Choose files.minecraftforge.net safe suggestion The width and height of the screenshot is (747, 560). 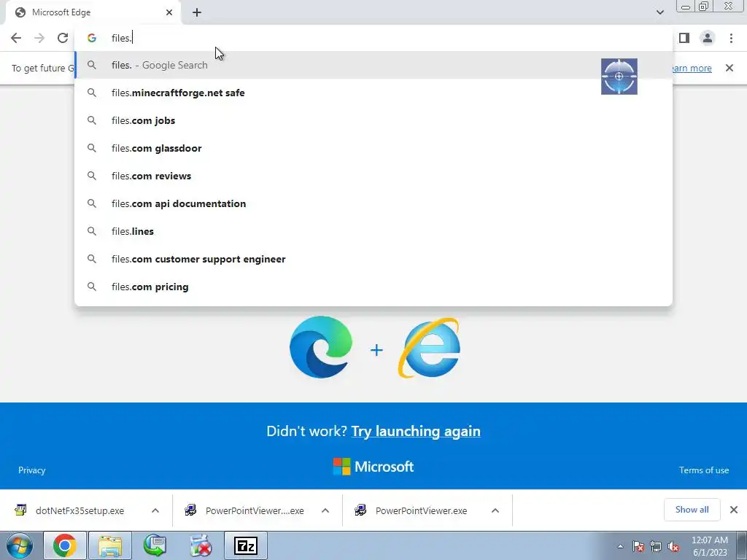pos(373,93)
